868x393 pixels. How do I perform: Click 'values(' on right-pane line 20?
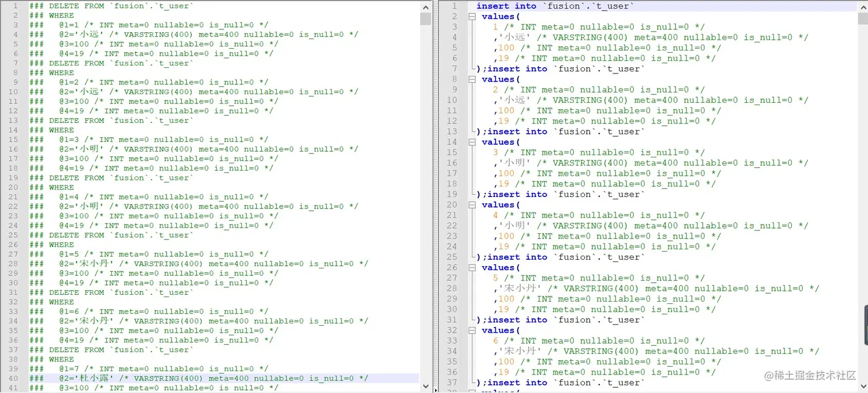[x=501, y=205]
